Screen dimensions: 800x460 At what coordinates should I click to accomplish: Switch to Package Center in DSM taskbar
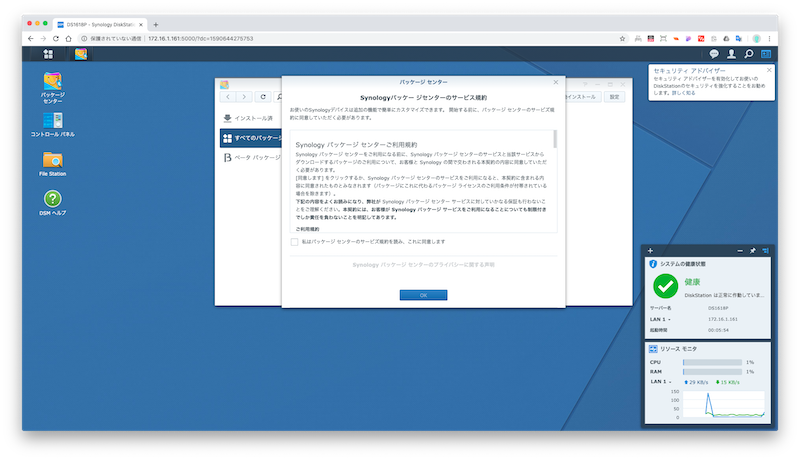tap(81, 54)
